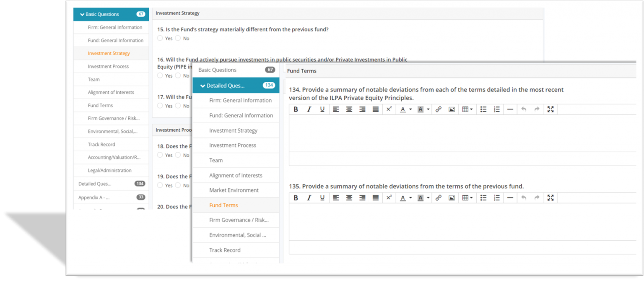The height and width of the screenshot is (281, 644).
Task: Click the undo arrow in the editor toolbar
Action: pos(524,109)
